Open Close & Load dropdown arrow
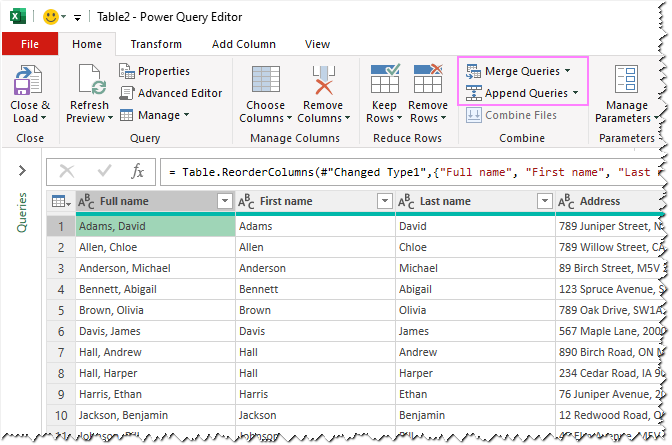672x445 pixels. click(x=43, y=118)
